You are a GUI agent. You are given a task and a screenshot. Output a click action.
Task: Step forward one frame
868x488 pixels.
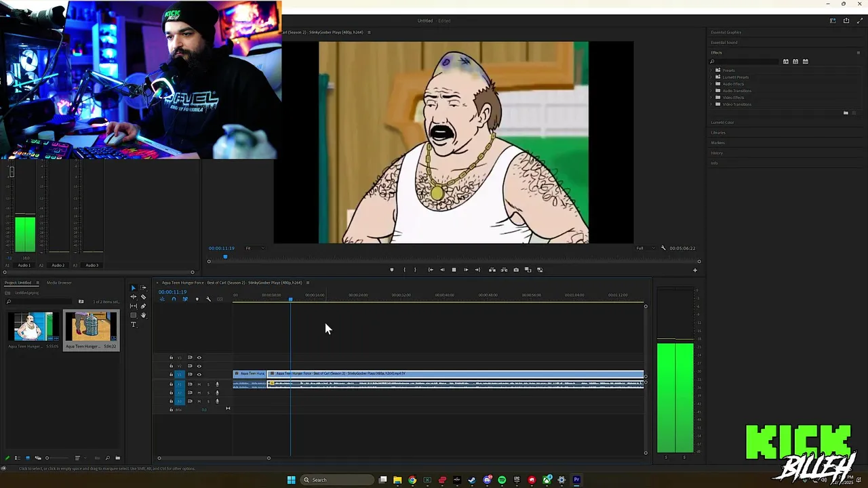[466, 270]
